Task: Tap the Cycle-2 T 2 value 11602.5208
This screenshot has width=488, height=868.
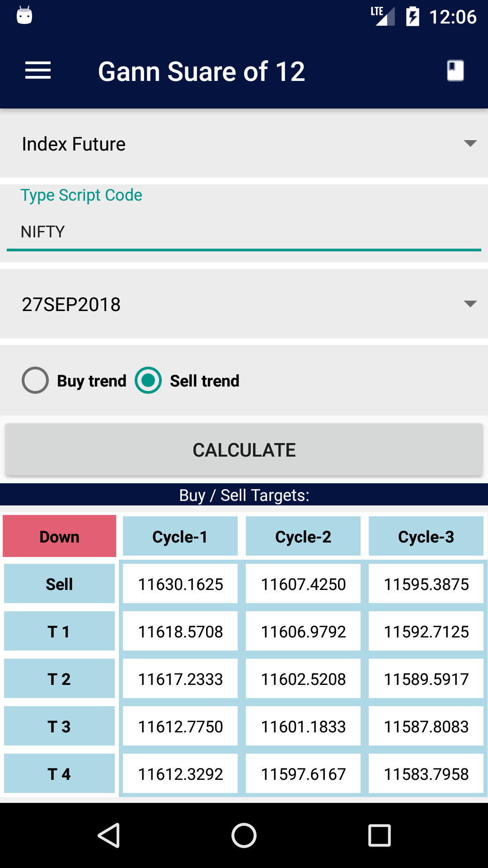Action: point(303,679)
